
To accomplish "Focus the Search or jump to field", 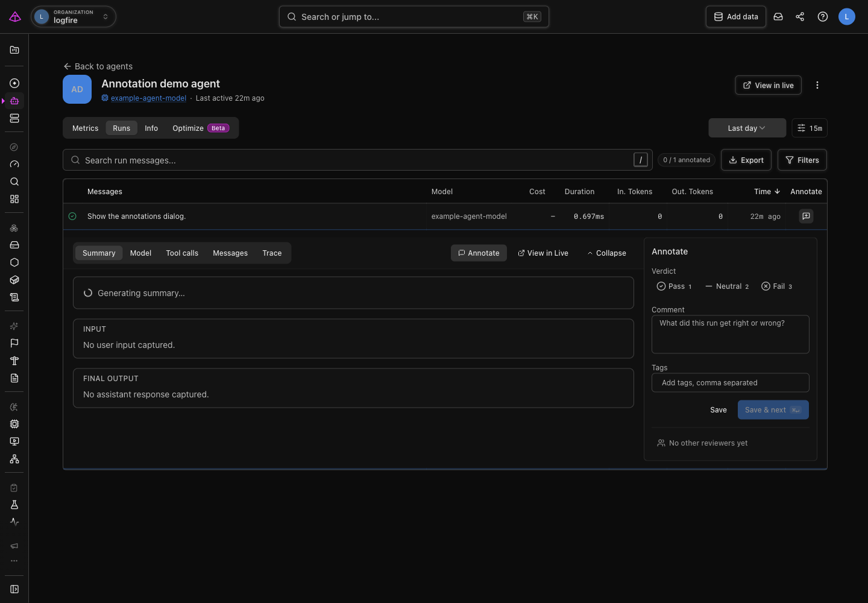I will 414,17.
